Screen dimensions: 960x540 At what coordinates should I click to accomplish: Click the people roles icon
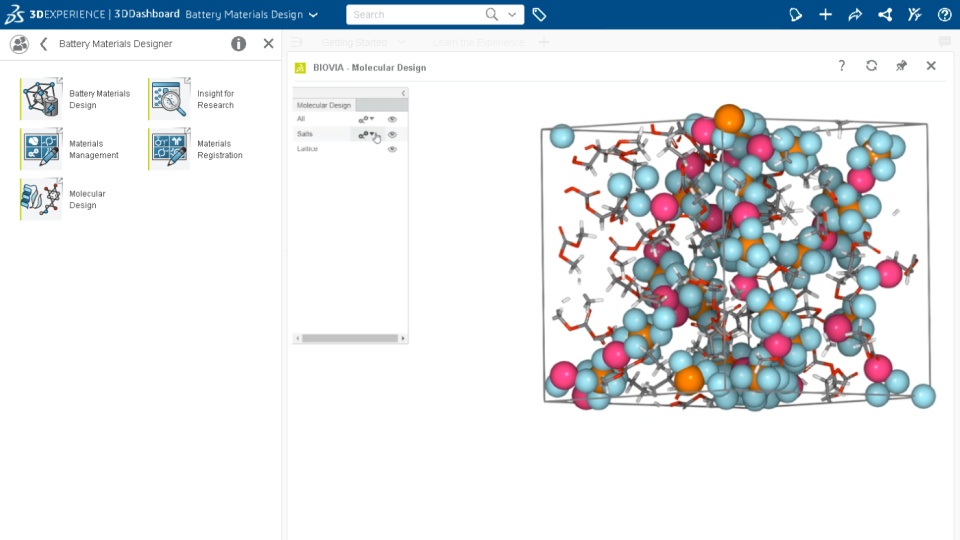(20, 44)
